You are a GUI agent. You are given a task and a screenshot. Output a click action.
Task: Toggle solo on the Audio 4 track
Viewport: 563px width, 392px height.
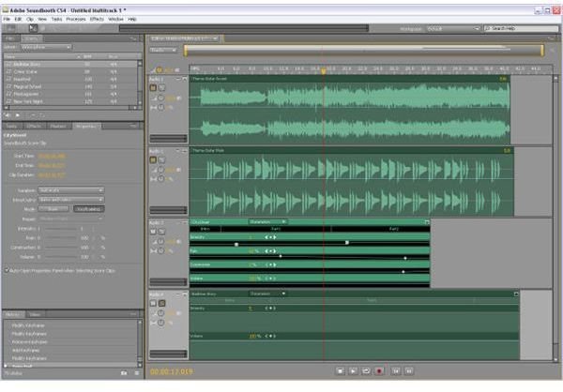162,303
